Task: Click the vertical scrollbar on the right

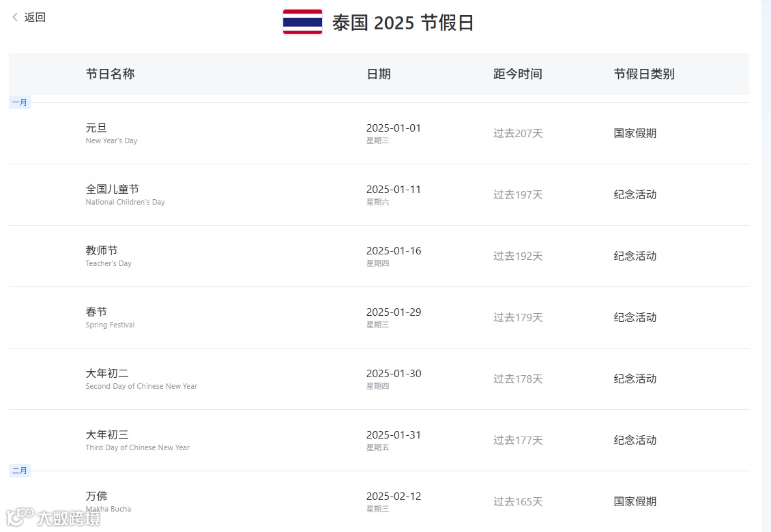Action: point(766,266)
